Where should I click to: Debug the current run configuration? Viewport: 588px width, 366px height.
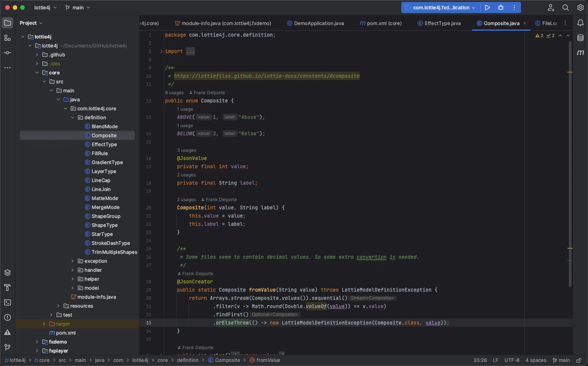[501, 7]
